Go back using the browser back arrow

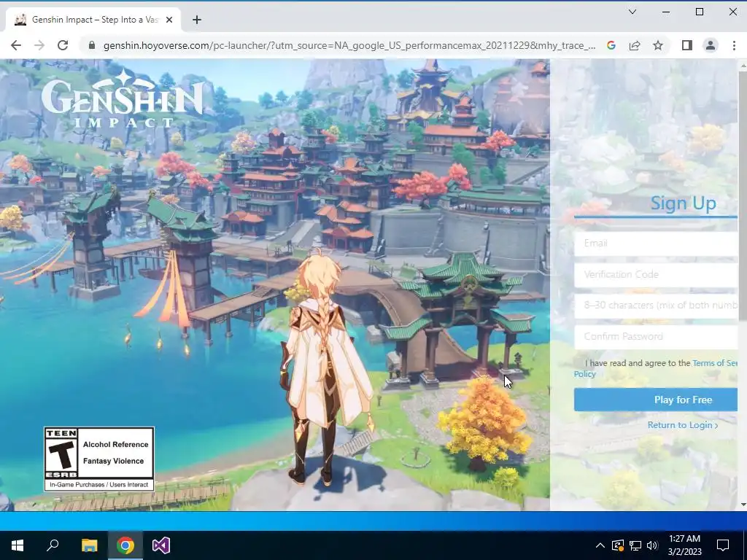pyautogui.click(x=16, y=45)
